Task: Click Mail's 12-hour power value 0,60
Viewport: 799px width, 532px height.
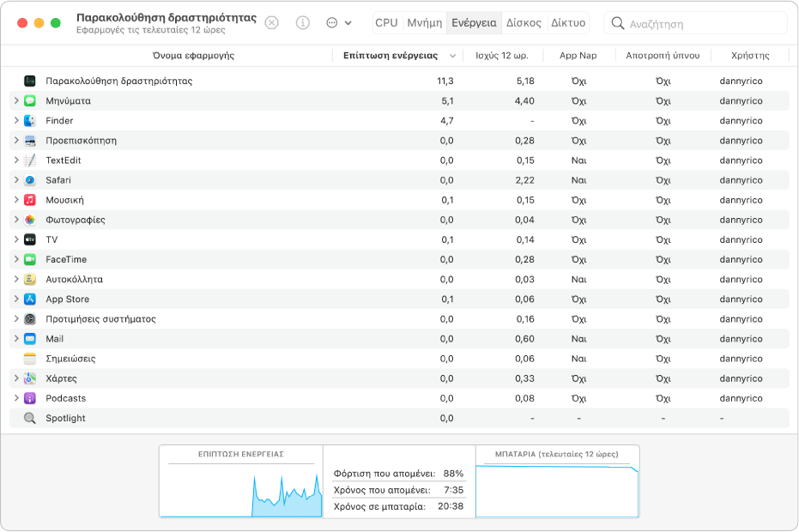Action: [x=525, y=339]
